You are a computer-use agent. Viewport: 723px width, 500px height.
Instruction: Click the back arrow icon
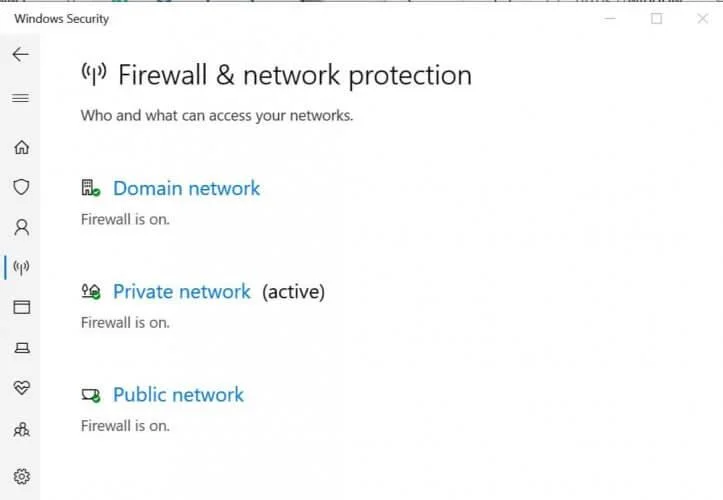click(20, 55)
